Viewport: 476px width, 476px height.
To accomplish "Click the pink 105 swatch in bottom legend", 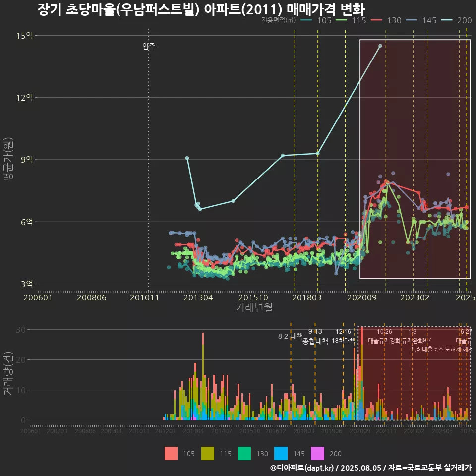I will (171, 454).
